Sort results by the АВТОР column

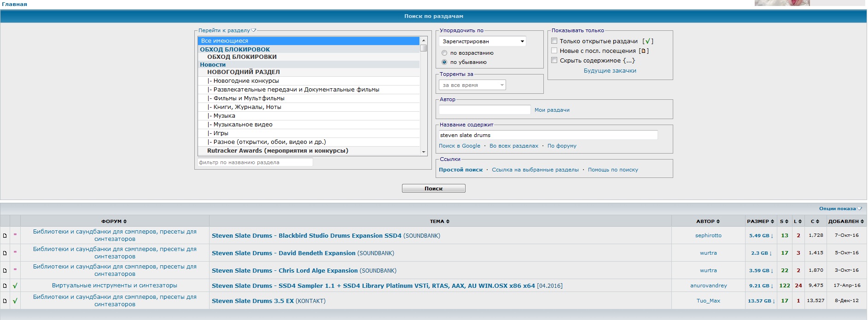pyautogui.click(x=708, y=221)
